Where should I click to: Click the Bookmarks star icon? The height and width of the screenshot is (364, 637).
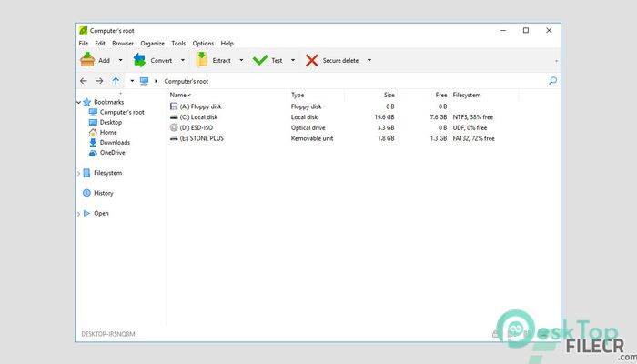pyautogui.click(x=87, y=102)
